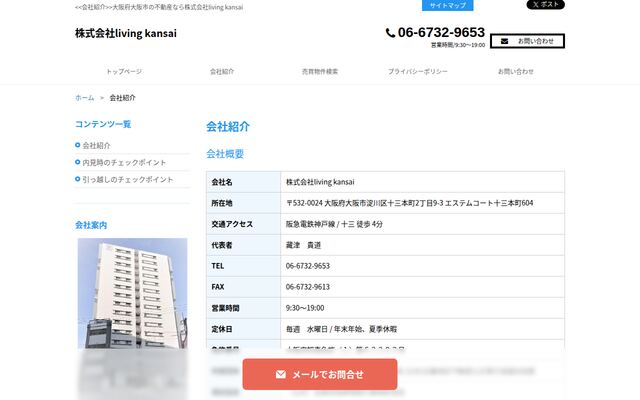
Task: Click the 株式会社living kansai site title
Action: (x=126, y=33)
